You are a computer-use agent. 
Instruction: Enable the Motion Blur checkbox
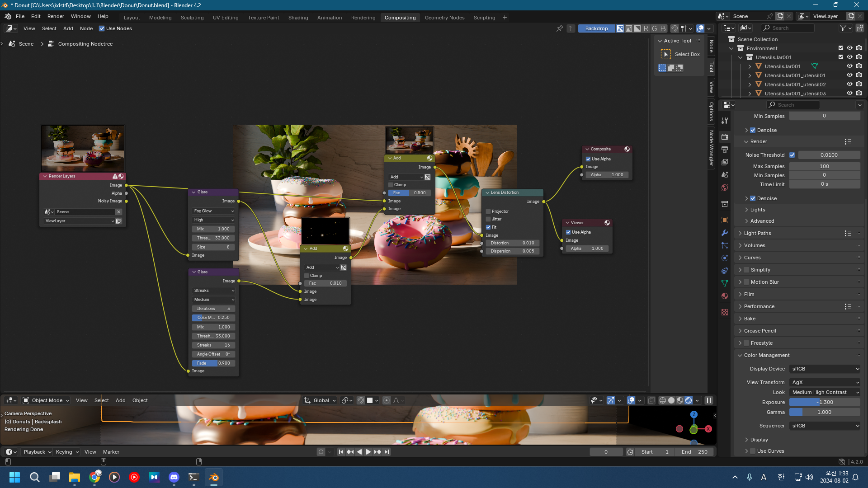[747, 282]
